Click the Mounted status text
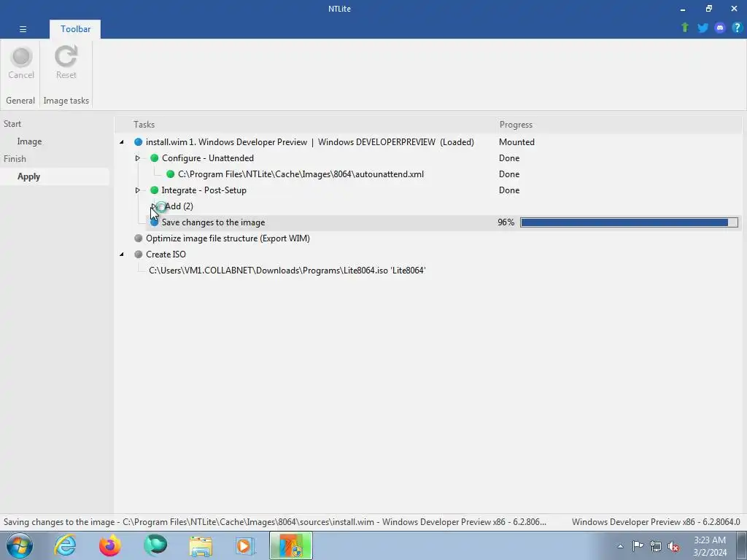Screen dimensions: 747x560 (x=516, y=142)
